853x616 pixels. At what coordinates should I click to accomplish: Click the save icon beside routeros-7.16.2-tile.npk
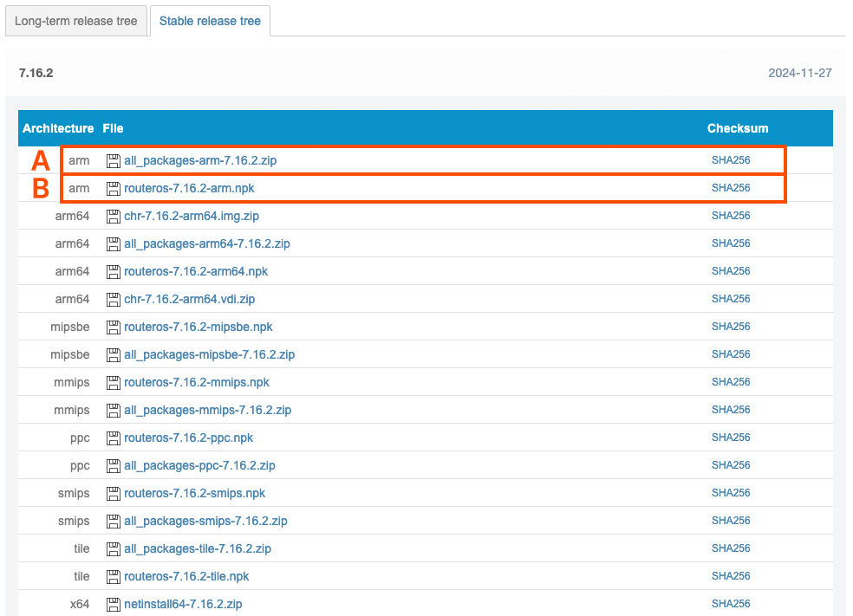point(114,577)
